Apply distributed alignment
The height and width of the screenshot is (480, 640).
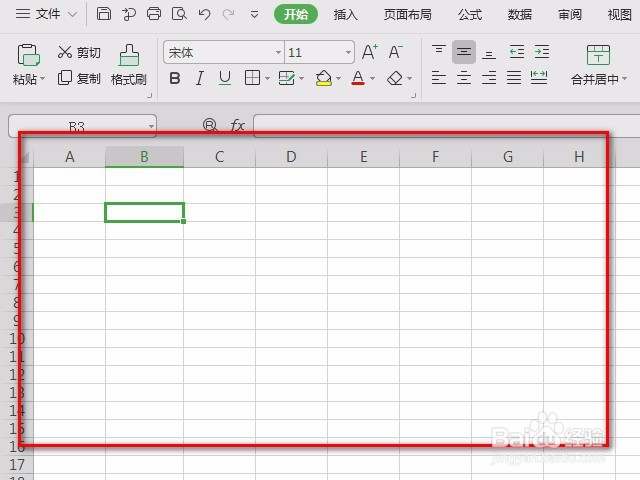tap(539, 78)
